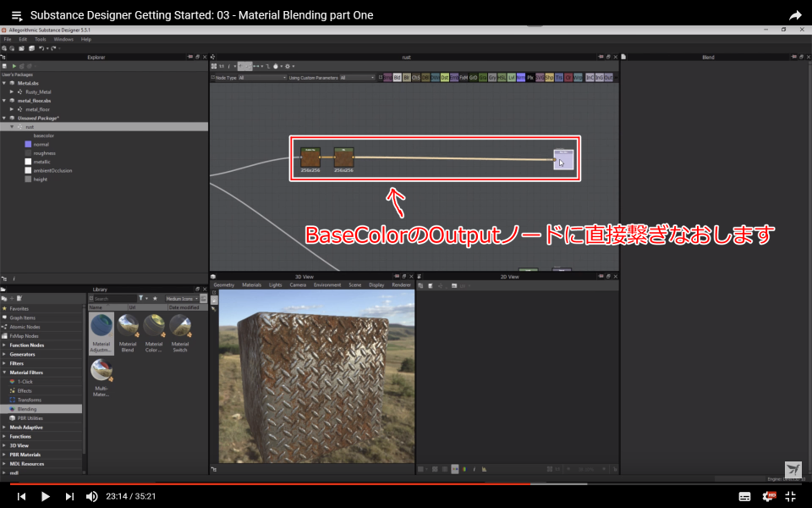The width and height of the screenshot is (812, 508).
Task: Select the first rust-colored graph node
Action: click(310, 157)
